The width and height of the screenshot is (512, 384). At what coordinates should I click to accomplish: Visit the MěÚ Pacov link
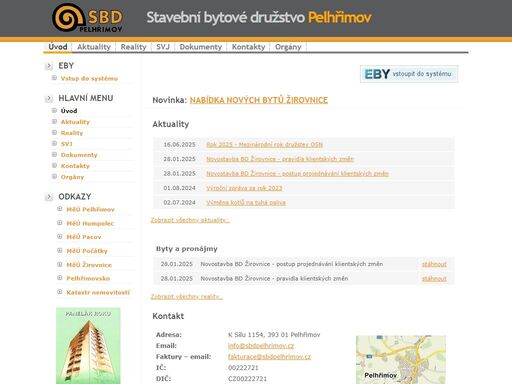pyautogui.click(x=84, y=237)
